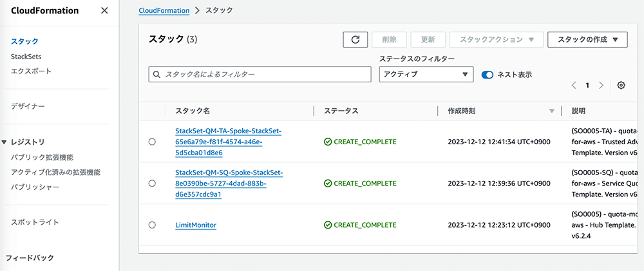Click the 説明 column header
Viewport: 644px width, 271px height.
pos(578,111)
